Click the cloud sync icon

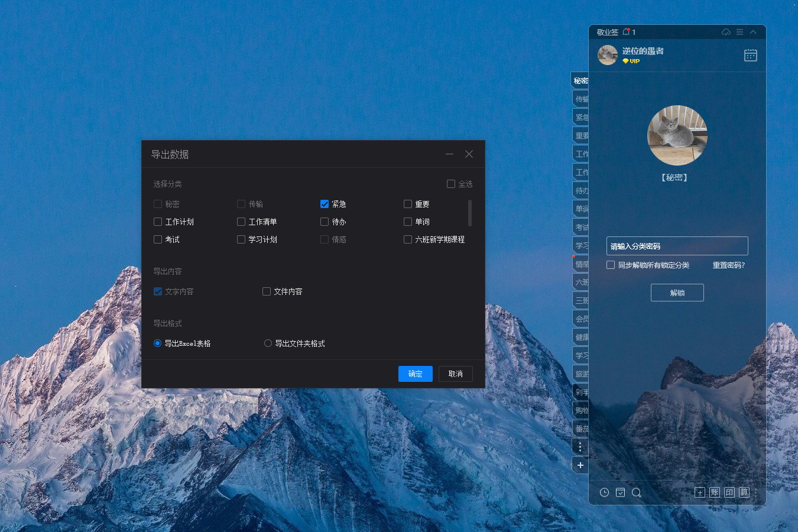pyautogui.click(x=726, y=32)
